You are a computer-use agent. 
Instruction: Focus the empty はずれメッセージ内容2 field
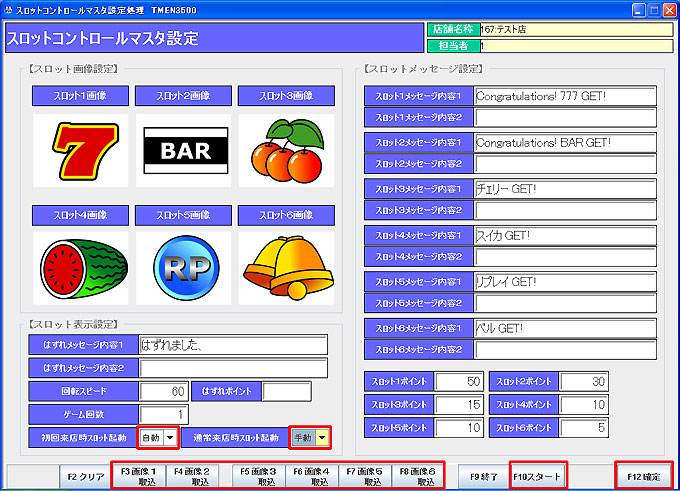pos(233,368)
